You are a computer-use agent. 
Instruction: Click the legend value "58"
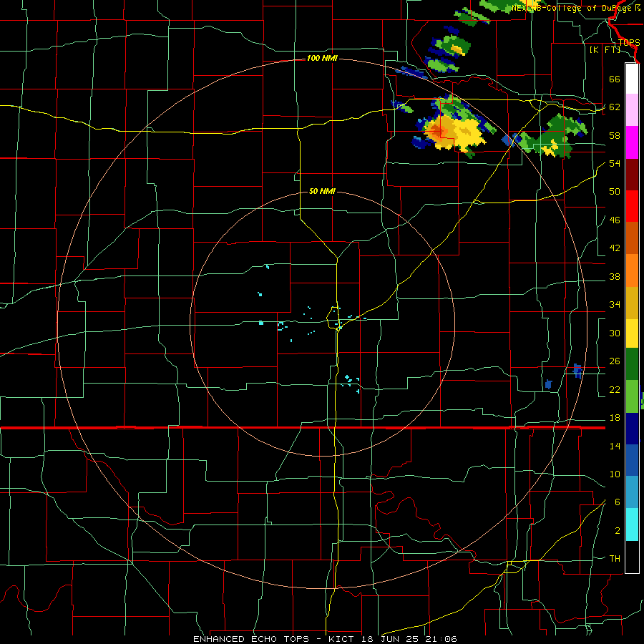click(x=615, y=135)
